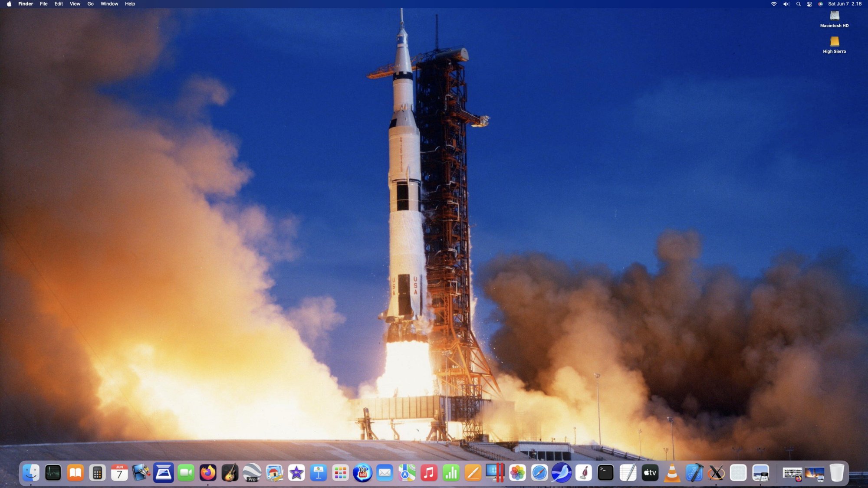Viewport: 868px width, 488px height.
Task: Open VLC media player in dock
Action: tap(672, 473)
